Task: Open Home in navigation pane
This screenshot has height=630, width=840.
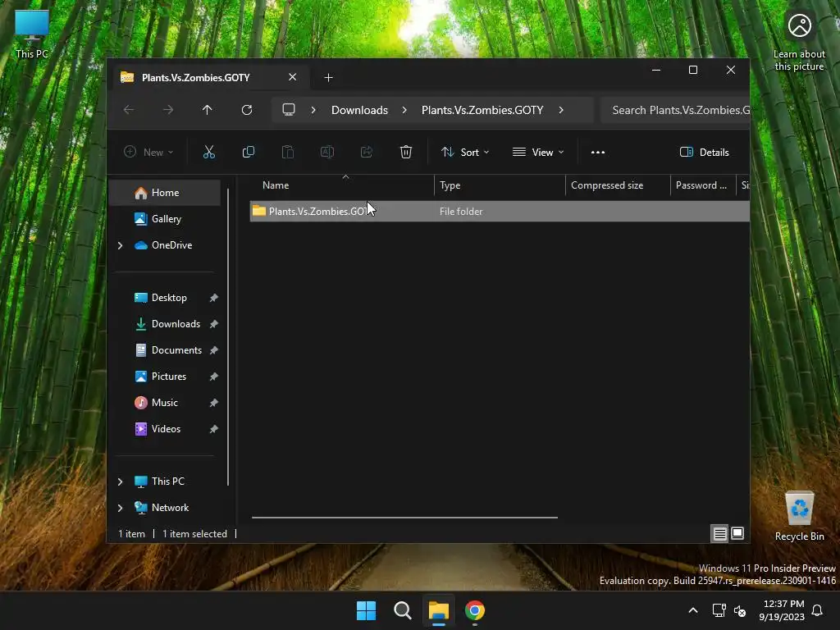Action: [165, 192]
